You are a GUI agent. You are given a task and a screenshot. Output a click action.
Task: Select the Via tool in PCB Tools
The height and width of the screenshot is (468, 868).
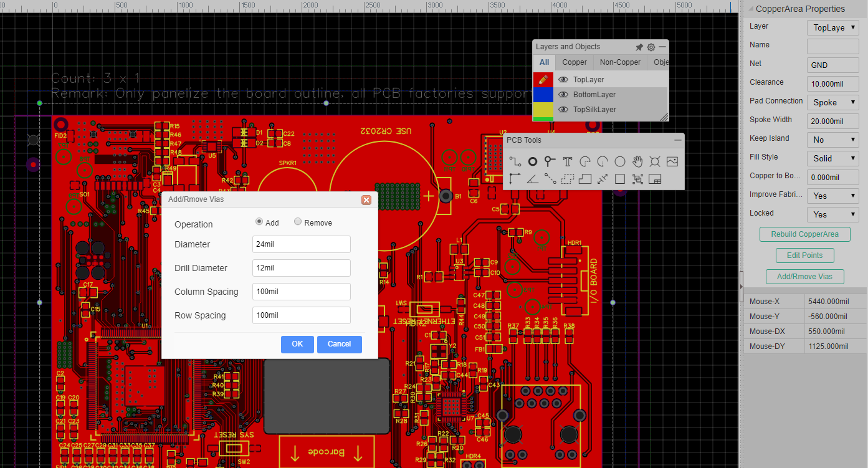pyautogui.click(x=550, y=161)
